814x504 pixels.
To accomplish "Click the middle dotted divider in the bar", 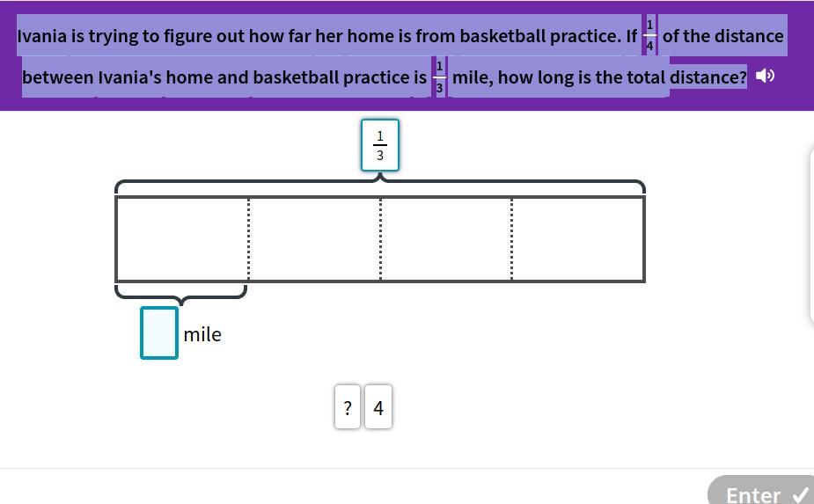I will click(x=380, y=239).
